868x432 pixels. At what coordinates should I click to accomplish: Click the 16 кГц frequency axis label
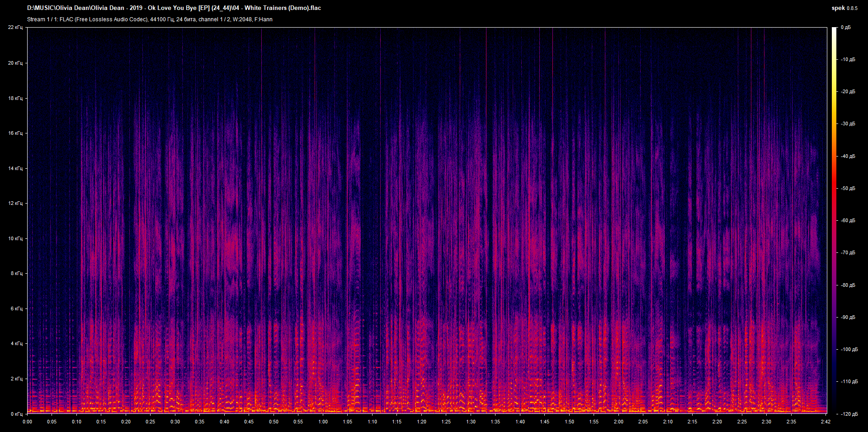pos(15,133)
